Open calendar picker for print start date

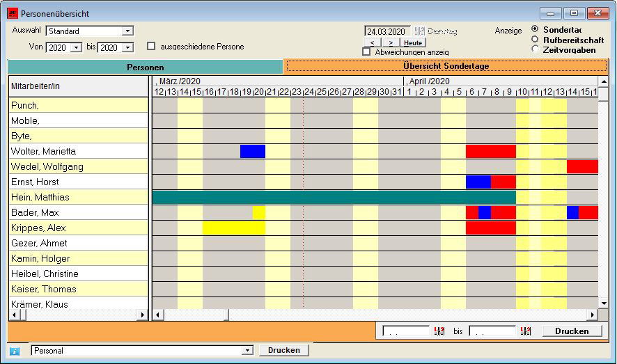coord(439,331)
